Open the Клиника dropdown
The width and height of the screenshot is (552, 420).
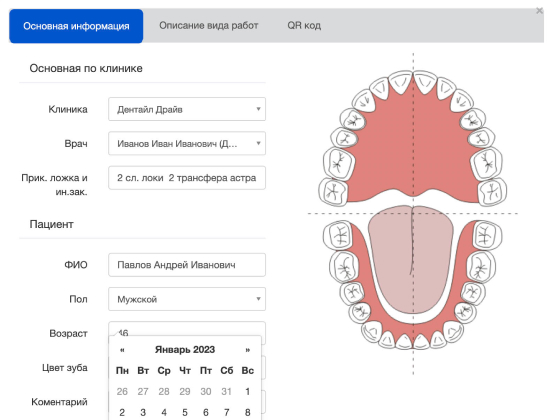coord(187,109)
